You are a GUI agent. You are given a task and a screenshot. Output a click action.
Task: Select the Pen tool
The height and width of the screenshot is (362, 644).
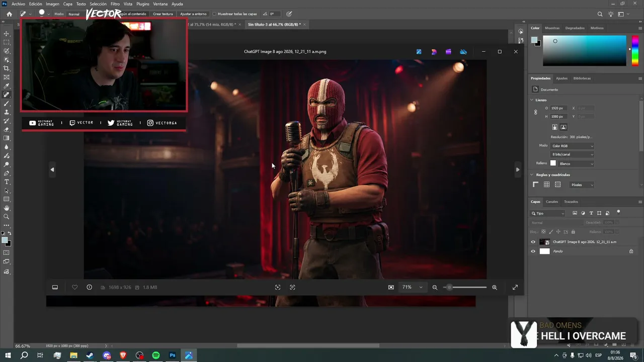(7, 173)
